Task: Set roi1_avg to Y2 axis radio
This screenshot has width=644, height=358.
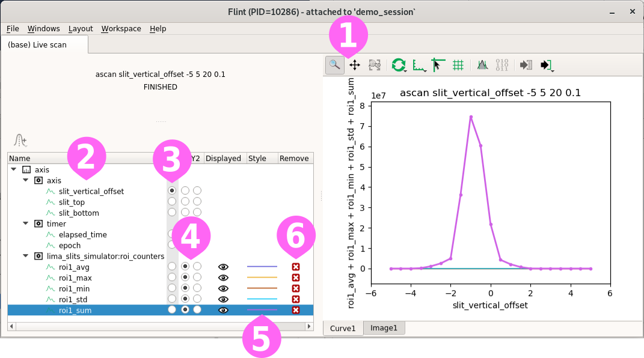Action: [197, 266]
